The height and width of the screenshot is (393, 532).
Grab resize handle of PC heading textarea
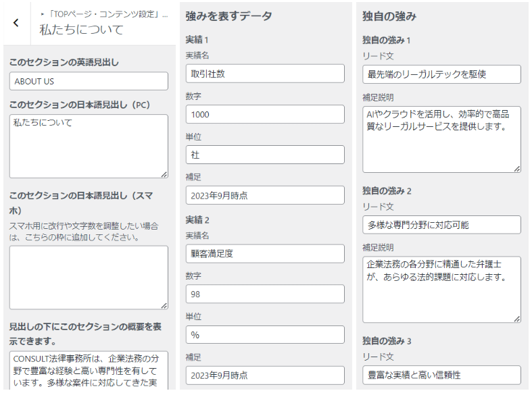coord(164,174)
